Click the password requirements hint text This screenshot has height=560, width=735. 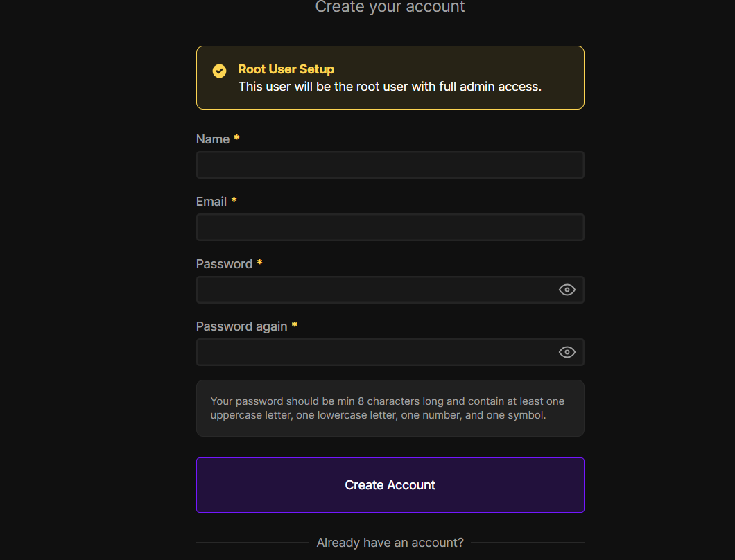[388, 408]
